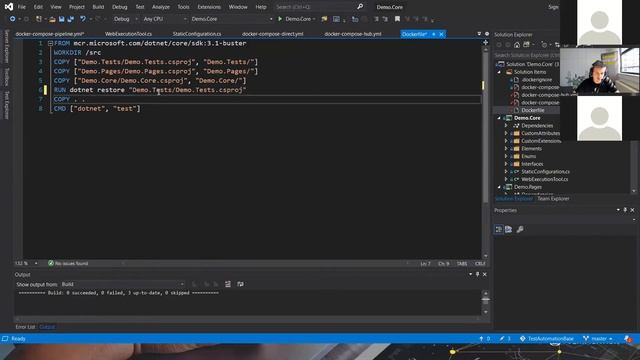Click the open file toolbar icon
Screen dimensions: 640x360
point(52,19)
